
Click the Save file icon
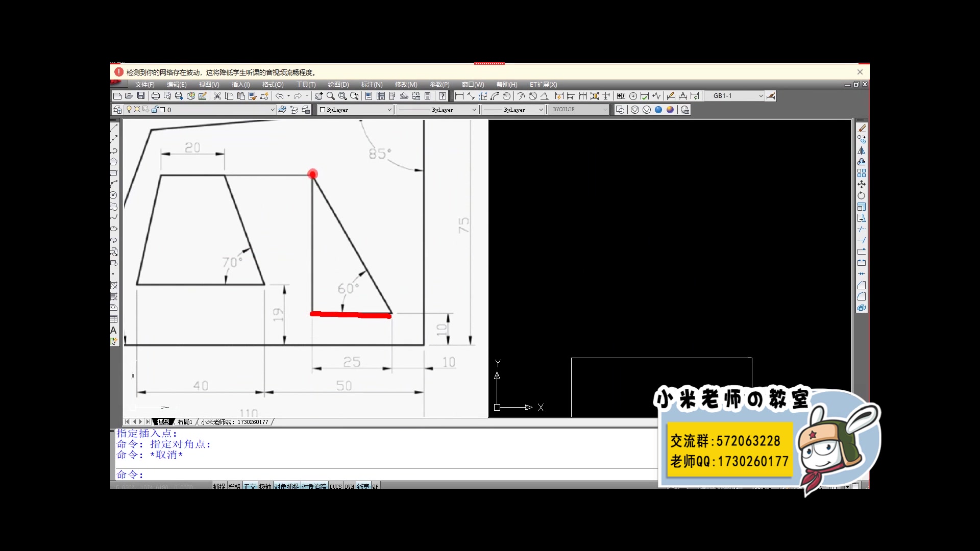point(141,96)
